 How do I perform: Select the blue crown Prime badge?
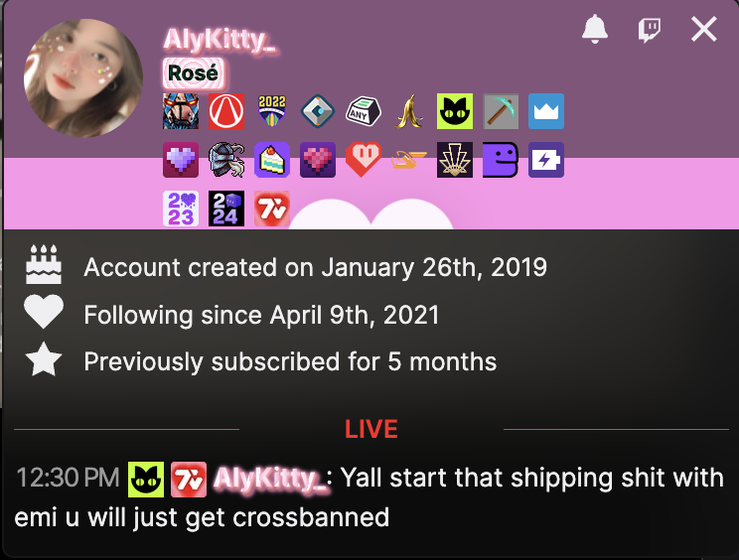(546, 111)
